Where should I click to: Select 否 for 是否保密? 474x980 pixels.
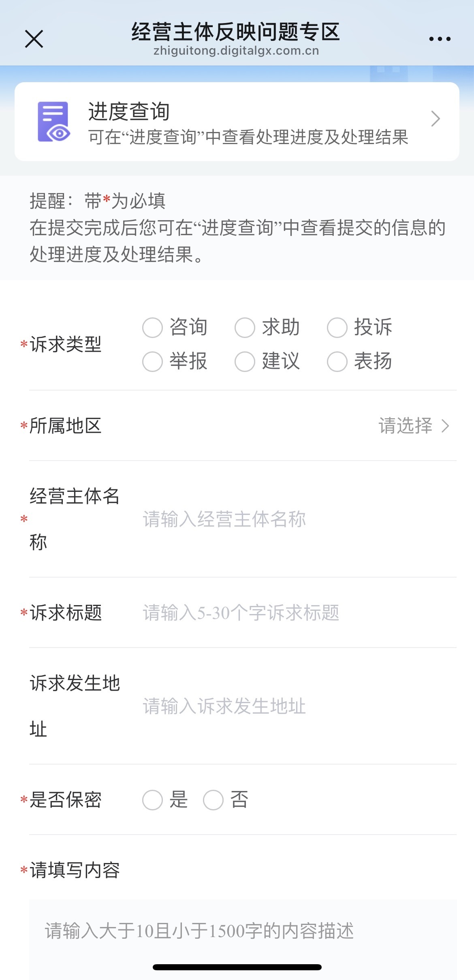214,800
